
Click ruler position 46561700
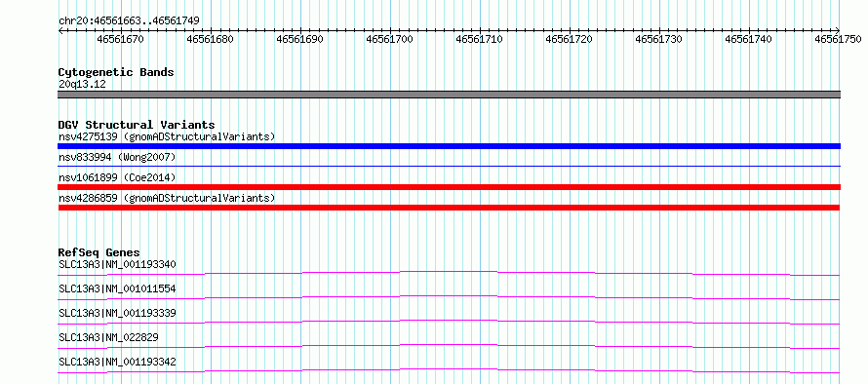coord(390,39)
